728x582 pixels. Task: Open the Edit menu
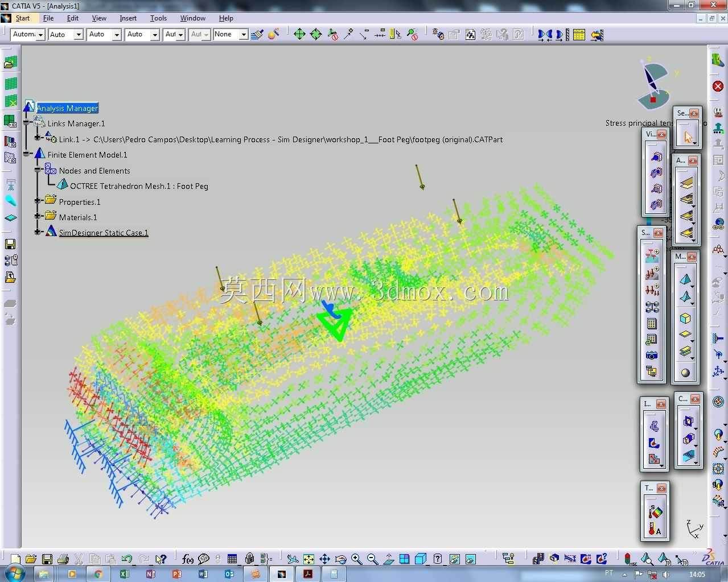click(x=73, y=18)
